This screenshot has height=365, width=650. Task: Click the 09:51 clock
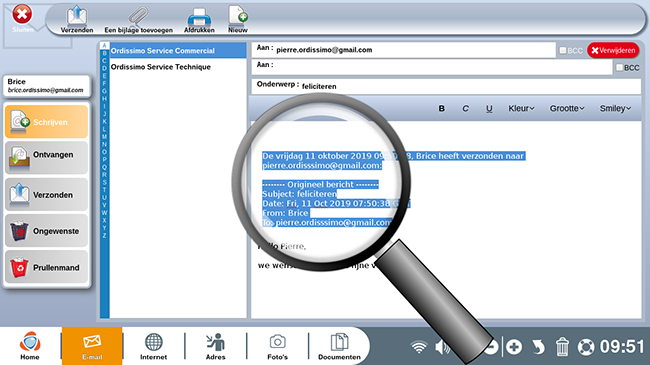click(x=622, y=346)
